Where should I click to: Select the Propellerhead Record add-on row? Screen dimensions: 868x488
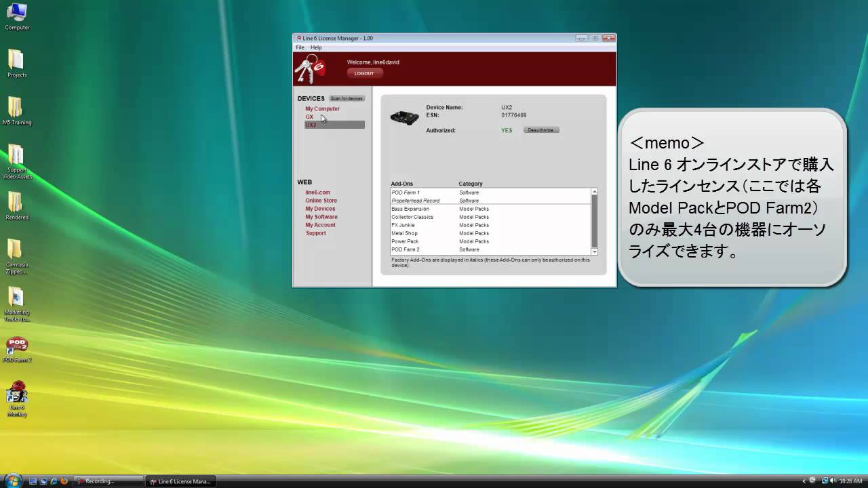[x=490, y=201]
